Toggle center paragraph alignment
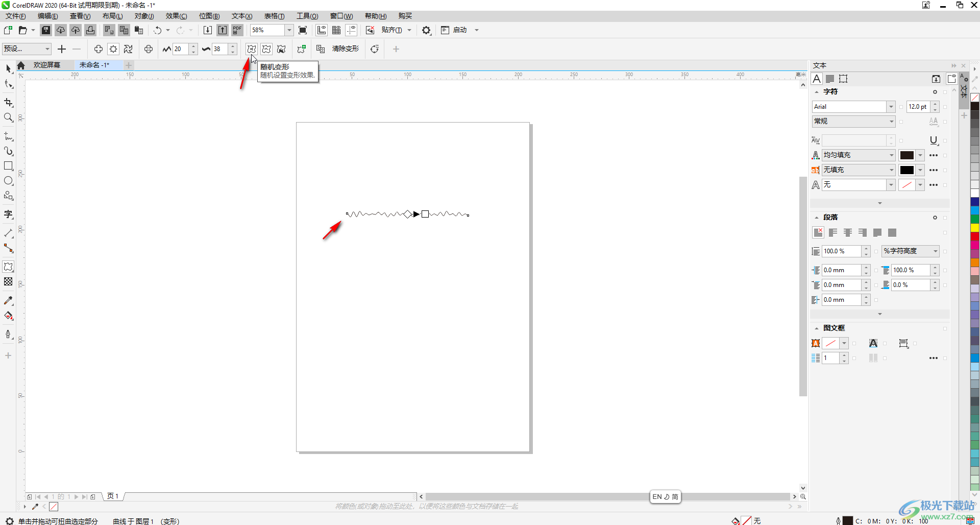 (x=848, y=233)
